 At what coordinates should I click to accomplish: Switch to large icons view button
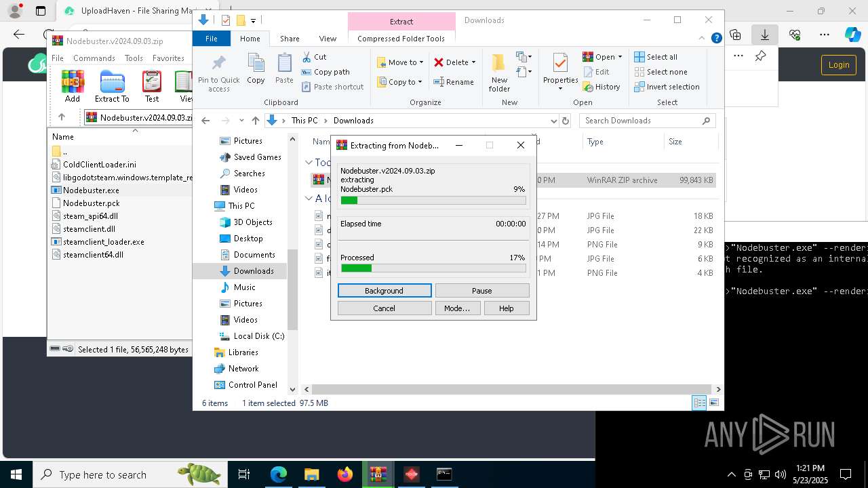coord(714,403)
